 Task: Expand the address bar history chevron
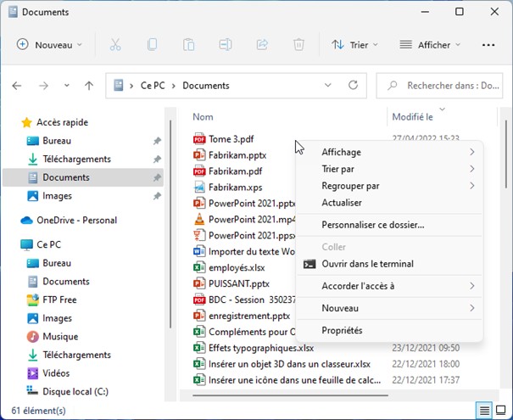click(x=328, y=86)
